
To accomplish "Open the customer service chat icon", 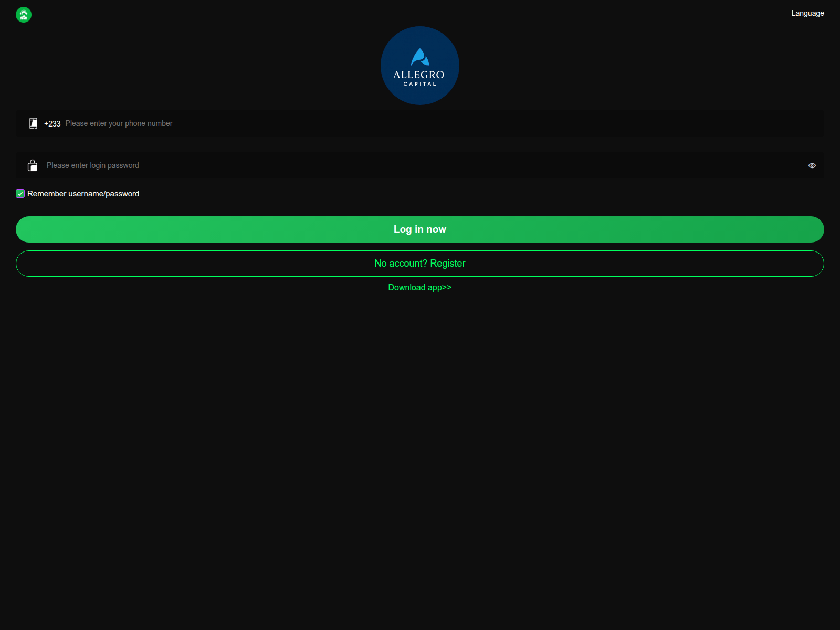I will click(x=24, y=15).
